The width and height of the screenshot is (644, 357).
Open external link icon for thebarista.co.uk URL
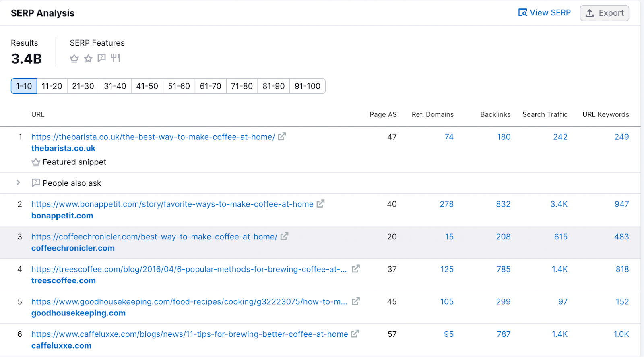(x=282, y=137)
